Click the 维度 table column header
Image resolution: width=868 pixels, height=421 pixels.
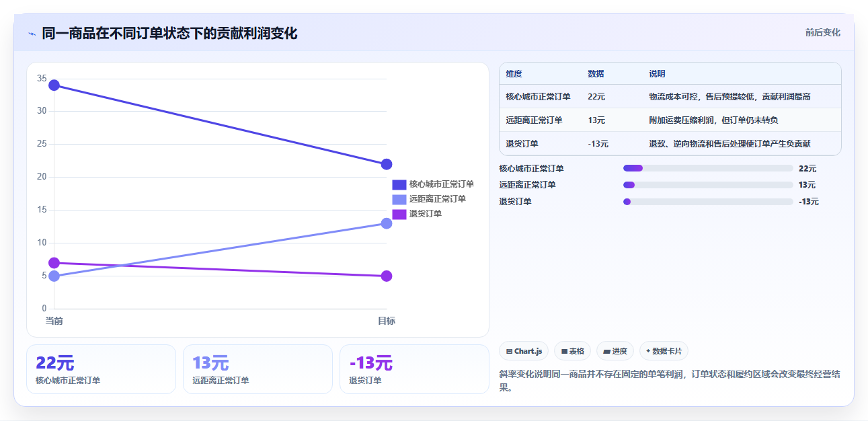(x=514, y=74)
